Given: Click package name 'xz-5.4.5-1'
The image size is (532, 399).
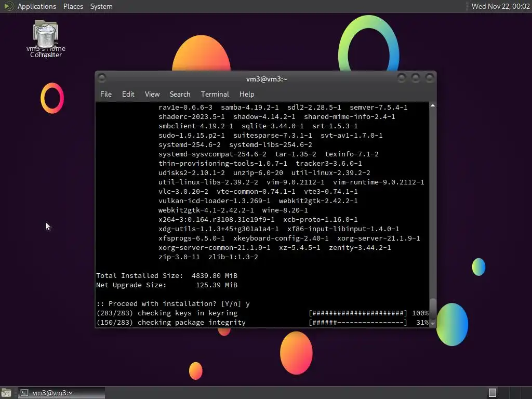Looking at the screenshot, I should (x=300, y=248).
